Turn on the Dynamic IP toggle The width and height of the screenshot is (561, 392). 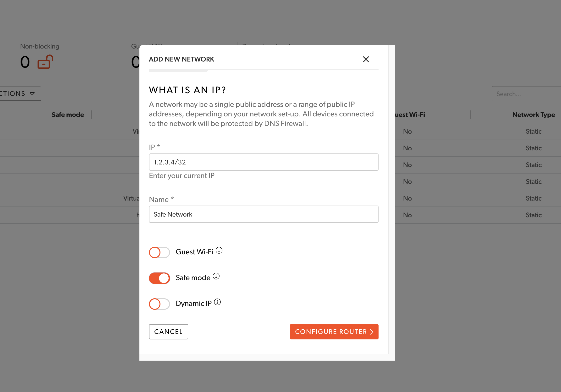(159, 304)
